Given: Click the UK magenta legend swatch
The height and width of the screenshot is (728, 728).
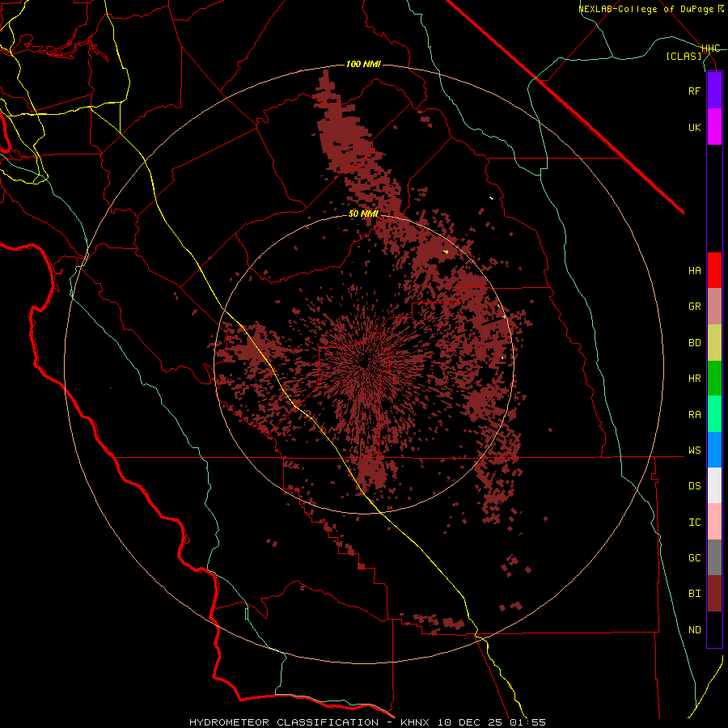Looking at the screenshot, I should pos(714,127).
